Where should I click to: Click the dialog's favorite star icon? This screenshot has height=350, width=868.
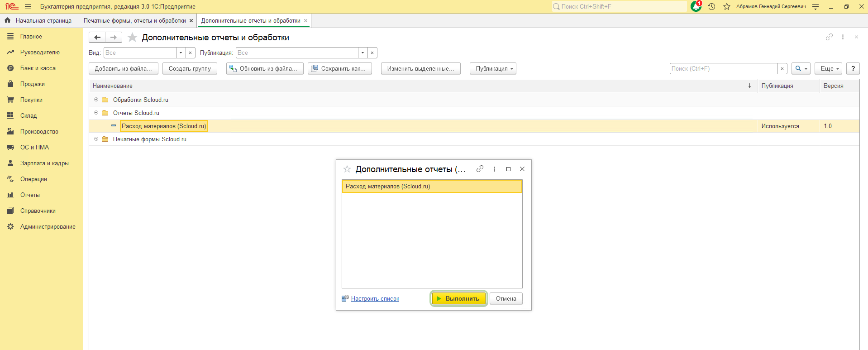[347, 169]
